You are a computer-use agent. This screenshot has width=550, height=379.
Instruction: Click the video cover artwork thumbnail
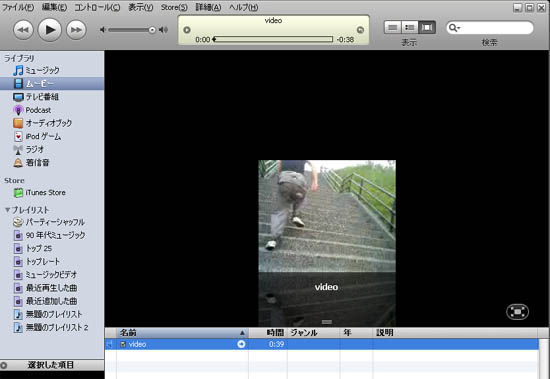point(327,216)
